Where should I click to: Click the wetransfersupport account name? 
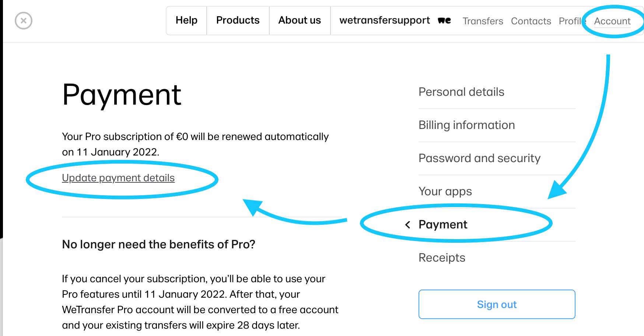coord(385,21)
